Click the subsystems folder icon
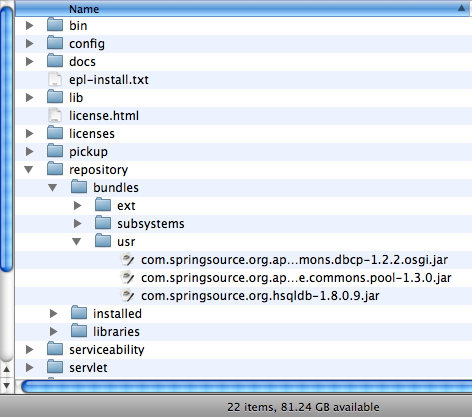Screen dimensions: 472x417 [103, 223]
